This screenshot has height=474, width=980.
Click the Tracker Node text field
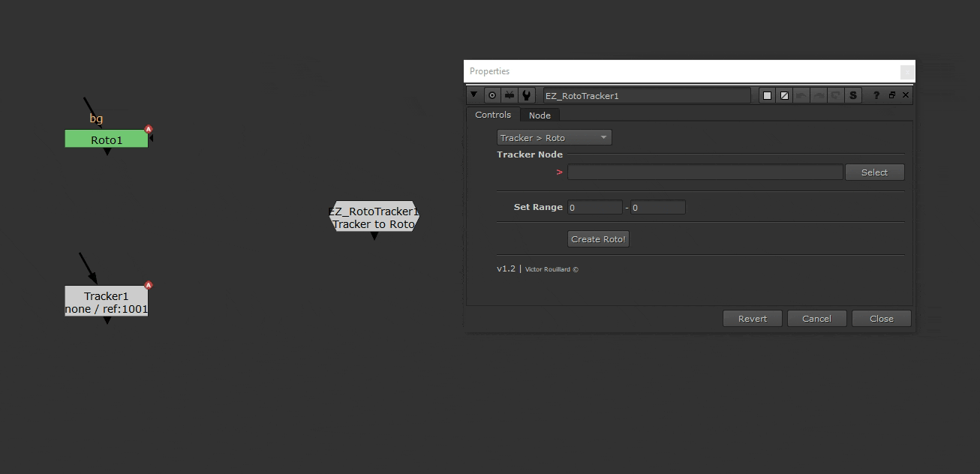(x=705, y=172)
